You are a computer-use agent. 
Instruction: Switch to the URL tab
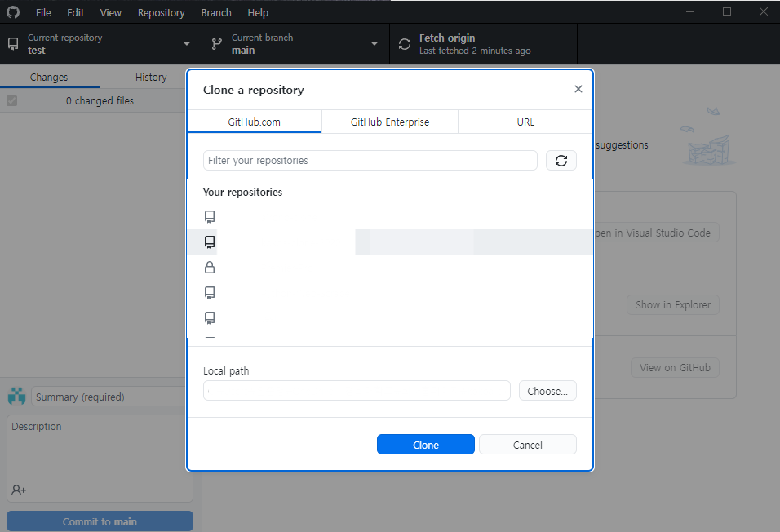525,122
